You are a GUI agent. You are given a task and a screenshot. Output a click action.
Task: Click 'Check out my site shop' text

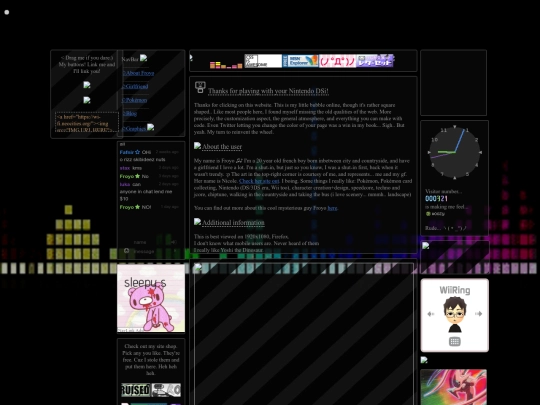tap(151, 346)
